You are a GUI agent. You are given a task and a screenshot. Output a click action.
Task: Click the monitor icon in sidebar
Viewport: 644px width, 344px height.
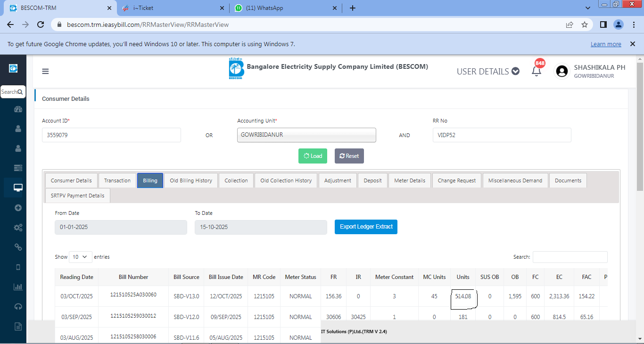pos(18,188)
